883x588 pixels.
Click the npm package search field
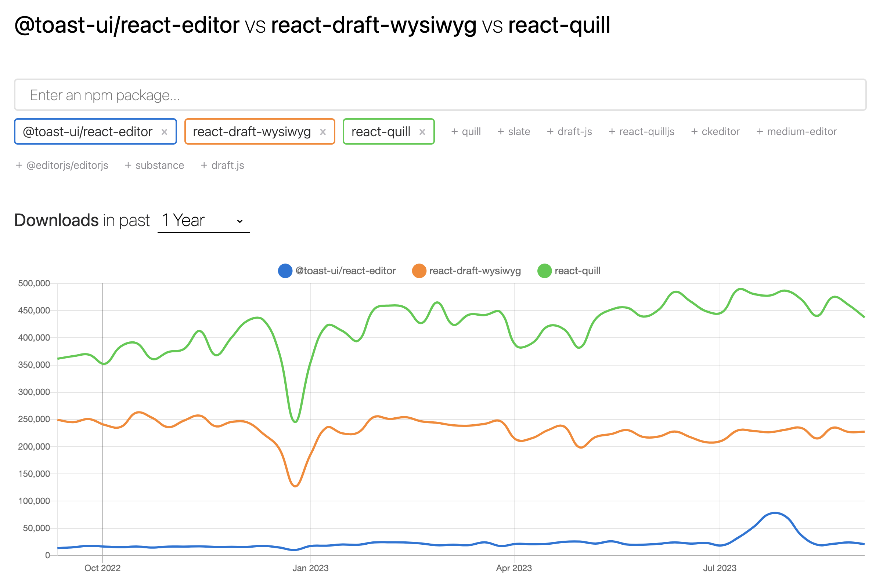point(441,95)
